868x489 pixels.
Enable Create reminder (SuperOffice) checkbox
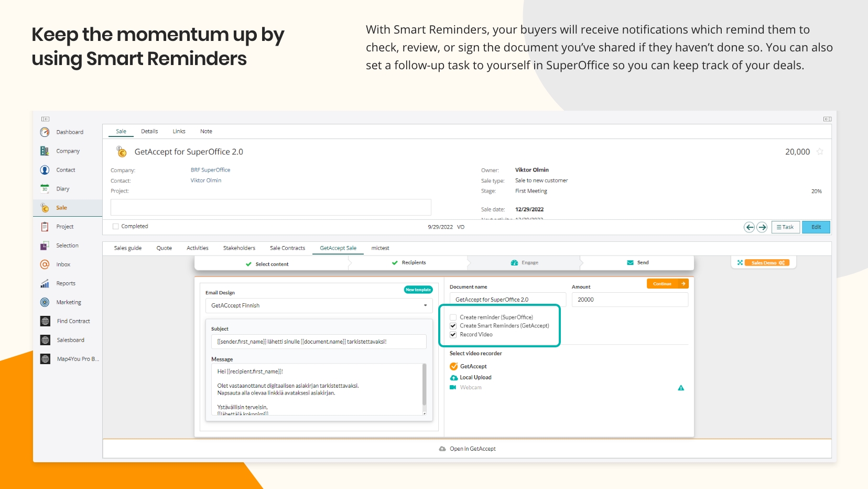coord(453,317)
